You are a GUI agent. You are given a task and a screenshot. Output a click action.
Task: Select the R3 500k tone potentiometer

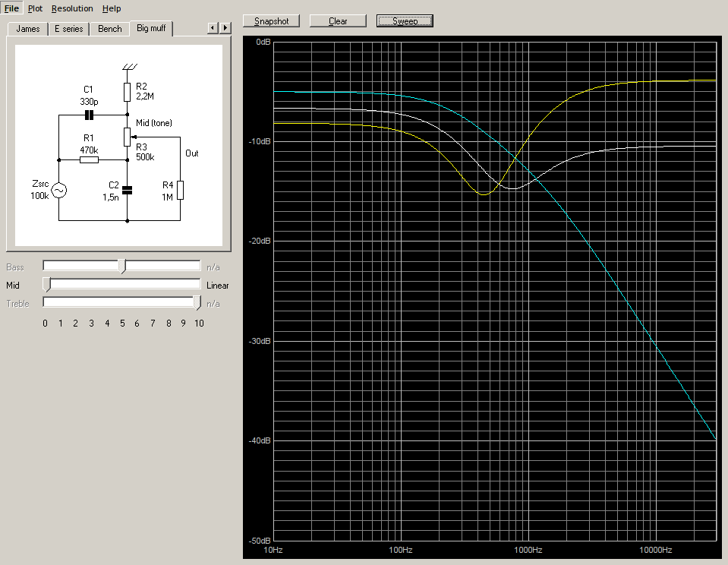tap(127, 137)
